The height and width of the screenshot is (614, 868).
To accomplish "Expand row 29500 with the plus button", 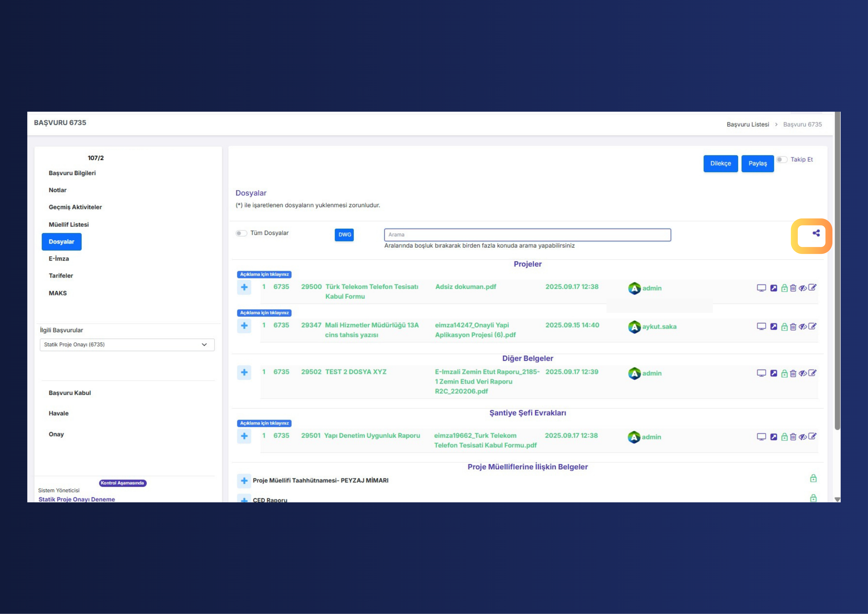I will pyautogui.click(x=244, y=287).
